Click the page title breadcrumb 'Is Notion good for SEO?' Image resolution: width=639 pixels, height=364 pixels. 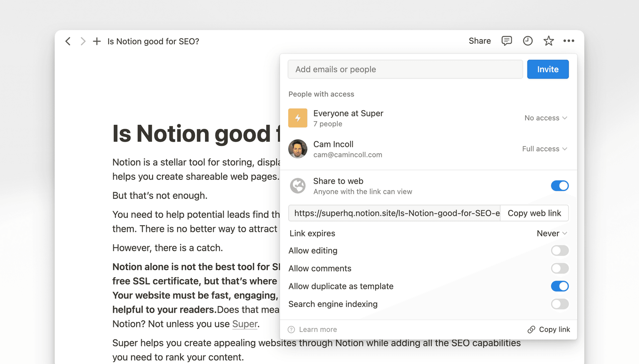(153, 41)
